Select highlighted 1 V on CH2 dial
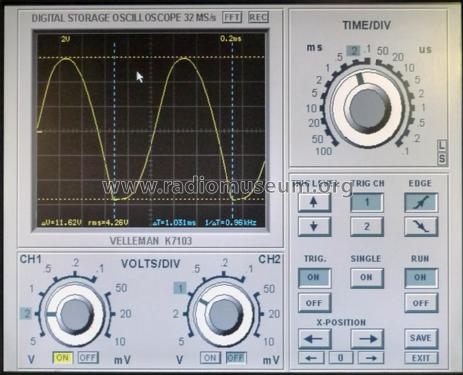Screen dimensions: 463x375 [180, 288]
